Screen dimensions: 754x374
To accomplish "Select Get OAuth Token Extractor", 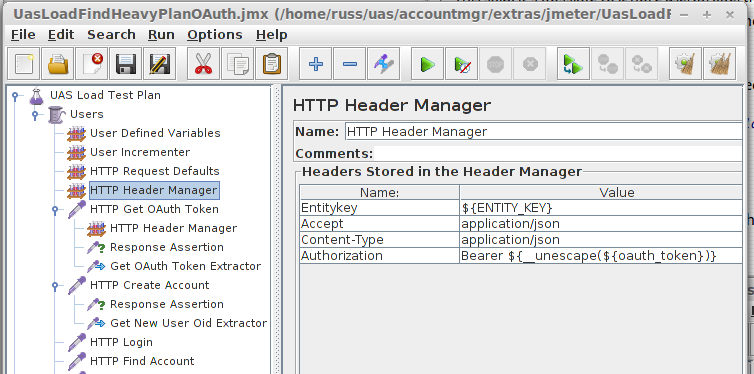I will [x=185, y=266].
